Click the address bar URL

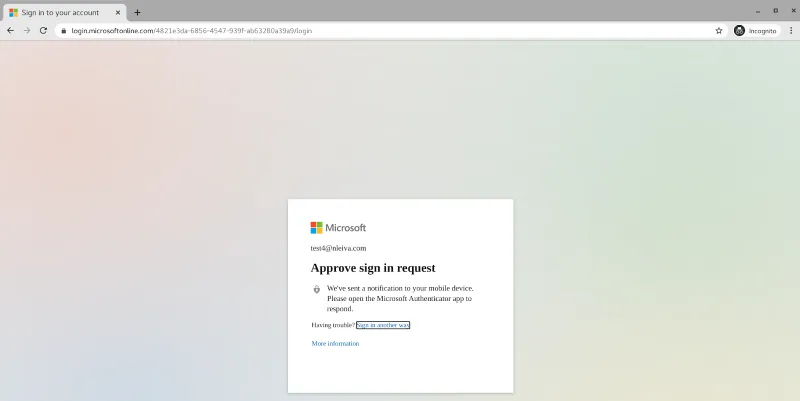click(x=191, y=31)
